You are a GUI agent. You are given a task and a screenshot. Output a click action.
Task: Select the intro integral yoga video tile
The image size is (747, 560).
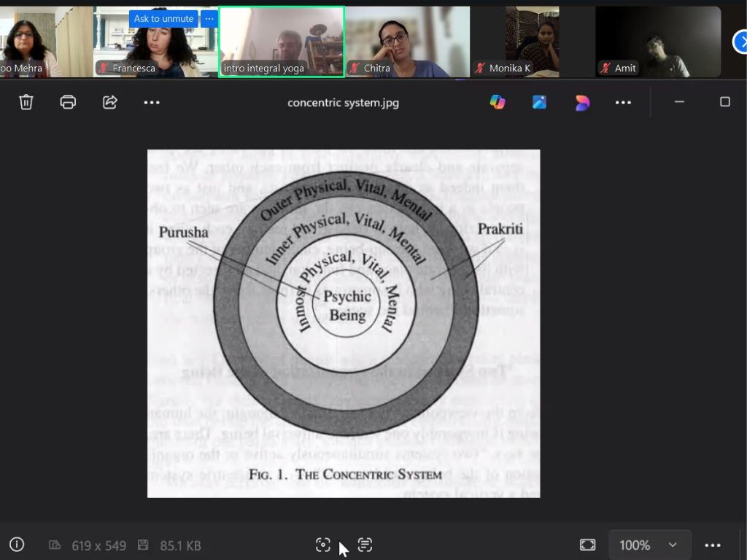[282, 42]
